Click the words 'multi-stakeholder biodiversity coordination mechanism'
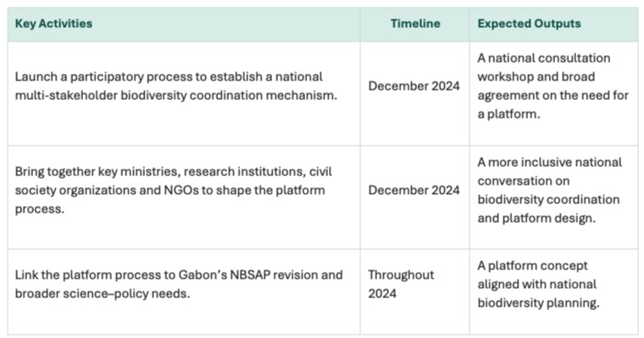 point(175,96)
